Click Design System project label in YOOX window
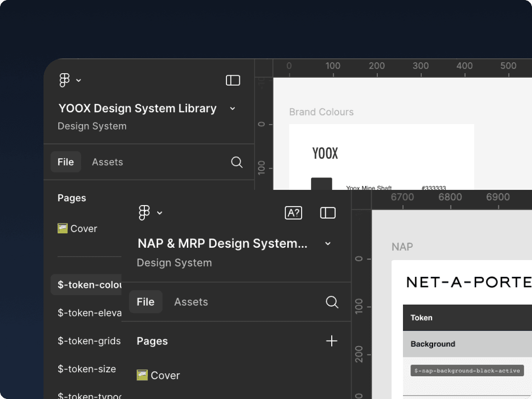The image size is (532, 399). coord(92,126)
